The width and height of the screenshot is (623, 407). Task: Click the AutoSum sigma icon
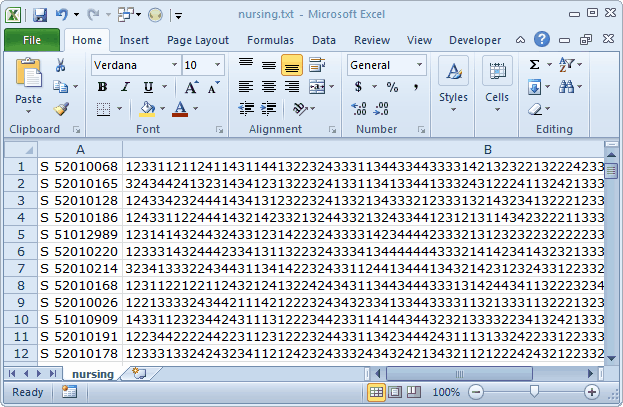tap(535, 65)
